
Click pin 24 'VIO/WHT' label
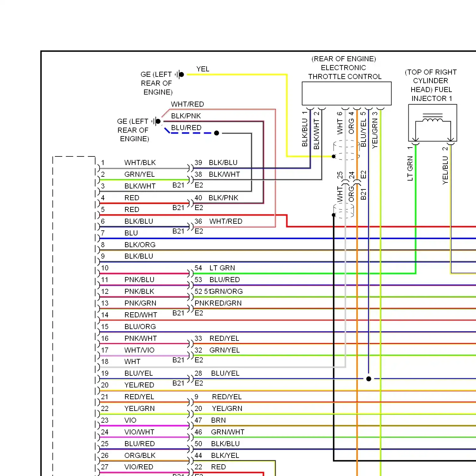[x=139, y=432]
